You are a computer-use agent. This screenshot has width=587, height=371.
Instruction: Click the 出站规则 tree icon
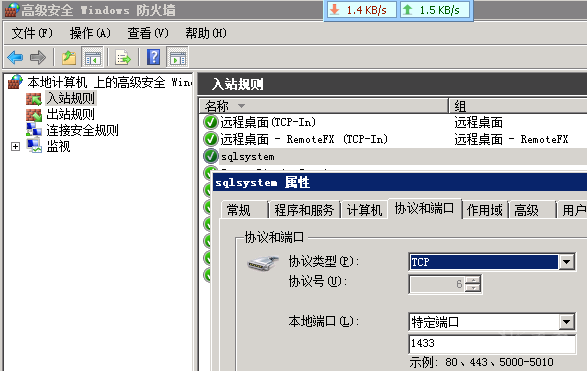(x=34, y=115)
